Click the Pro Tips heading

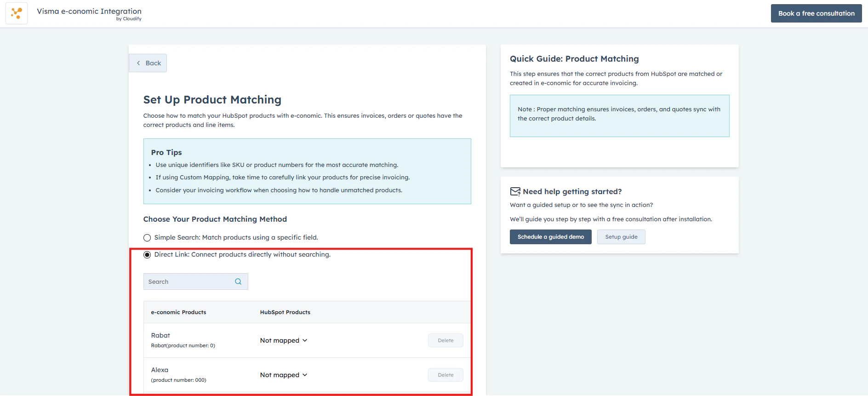tap(166, 152)
